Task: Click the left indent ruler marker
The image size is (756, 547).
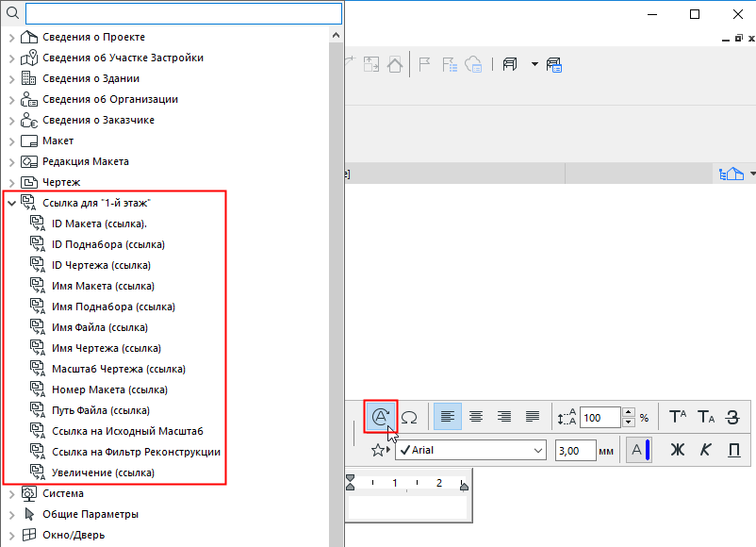Action: click(351, 482)
